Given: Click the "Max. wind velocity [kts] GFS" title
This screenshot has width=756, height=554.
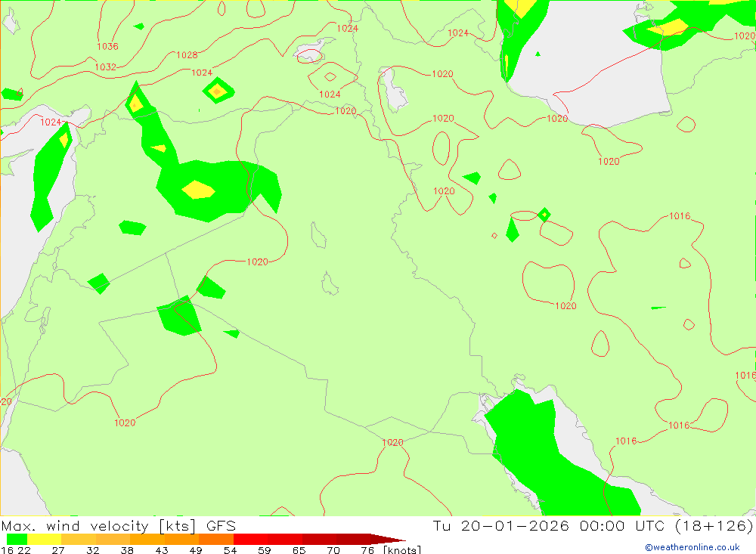Looking at the screenshot, I should point(119,525).
